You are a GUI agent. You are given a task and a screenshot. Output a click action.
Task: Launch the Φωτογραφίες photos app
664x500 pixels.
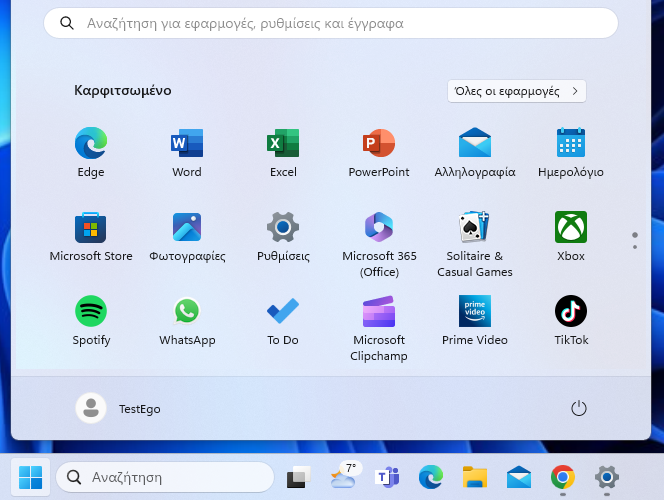coord(187,237)
